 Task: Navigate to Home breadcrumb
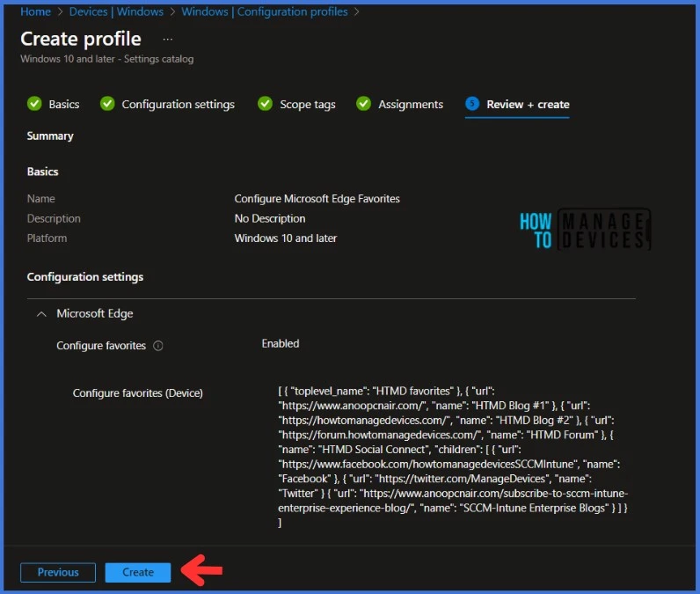[36, 11]
